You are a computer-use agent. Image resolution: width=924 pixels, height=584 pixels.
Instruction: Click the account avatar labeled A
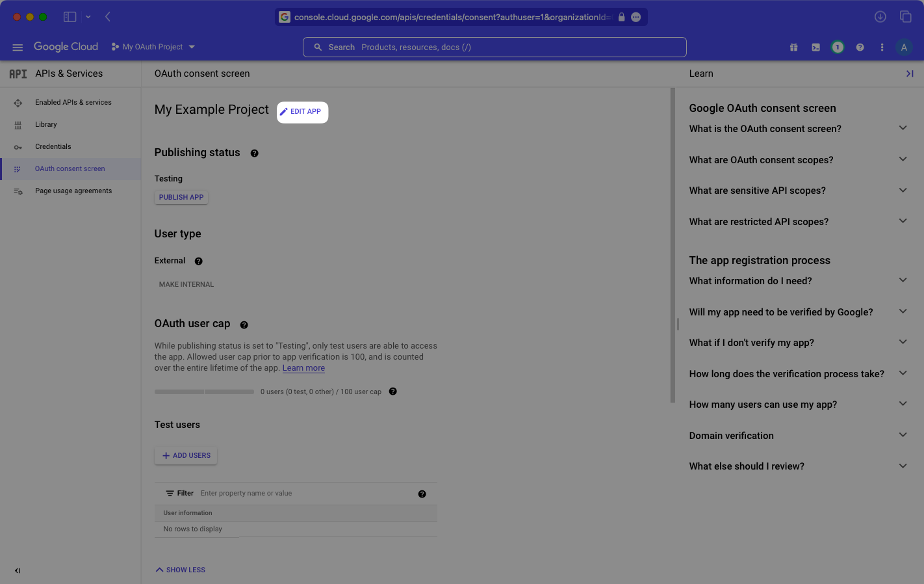coord(904,47)
